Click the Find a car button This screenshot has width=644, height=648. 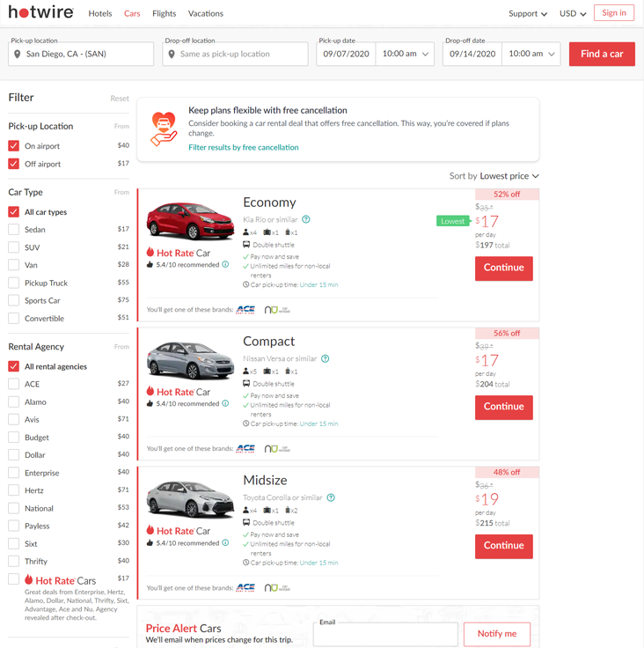(602, 54)
